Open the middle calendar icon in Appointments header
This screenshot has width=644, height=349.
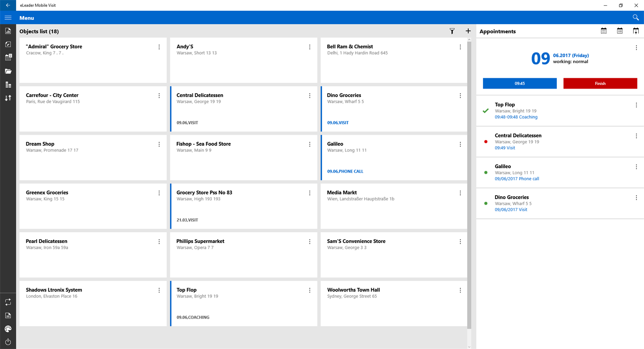click(620, 31)
